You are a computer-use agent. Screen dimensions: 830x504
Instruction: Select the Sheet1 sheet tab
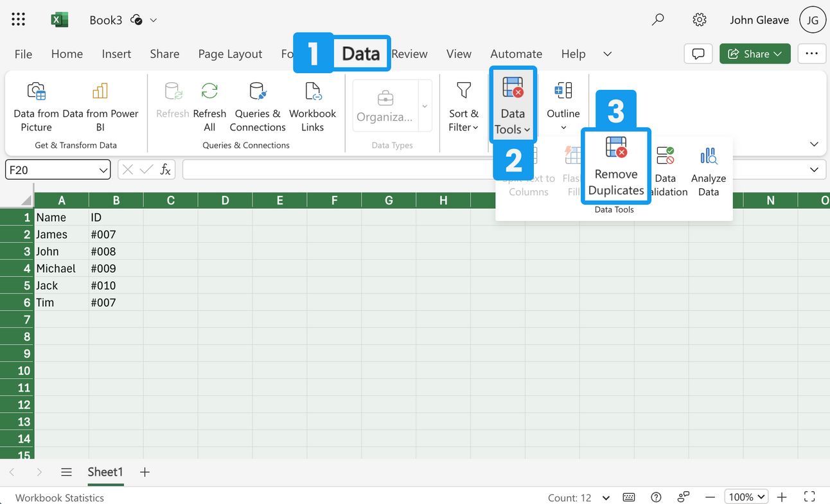point(105,472)
